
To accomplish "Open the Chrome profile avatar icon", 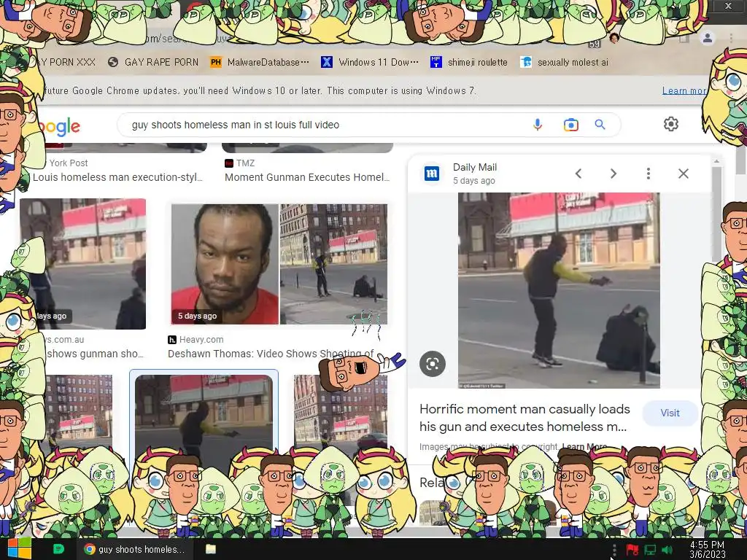I will (x=708, y=38).
